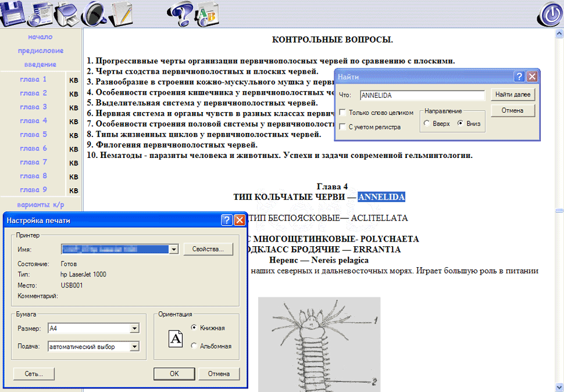Open КВ questions for глава 8
This screenshot has width=564, height=392.
74,177
